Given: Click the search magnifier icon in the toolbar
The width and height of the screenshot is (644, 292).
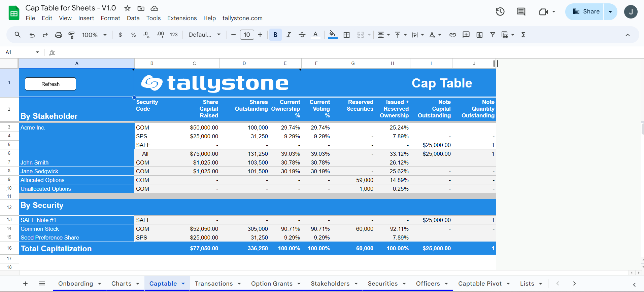Looking at the screenshot, I should [18, 35].
